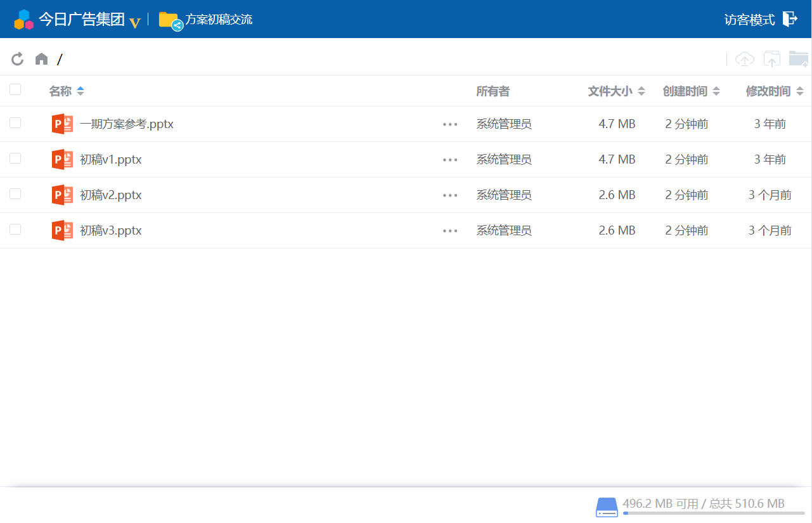Click the upload folder icon

pos(771,59)
